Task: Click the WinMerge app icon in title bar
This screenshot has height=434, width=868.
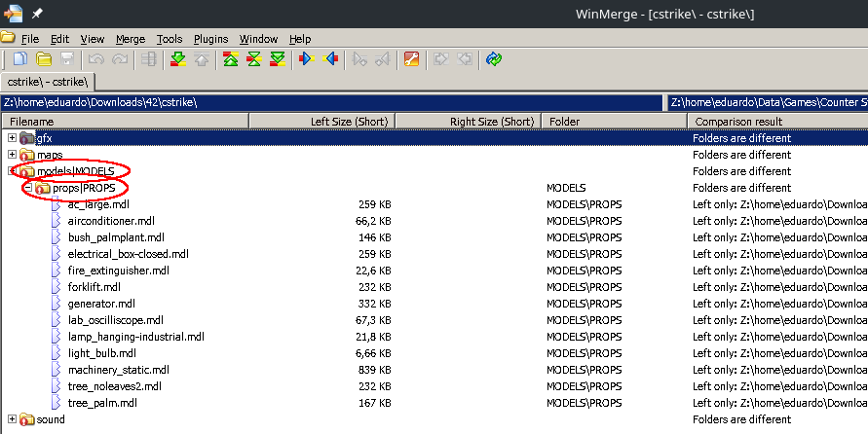Action: (13, 14)
